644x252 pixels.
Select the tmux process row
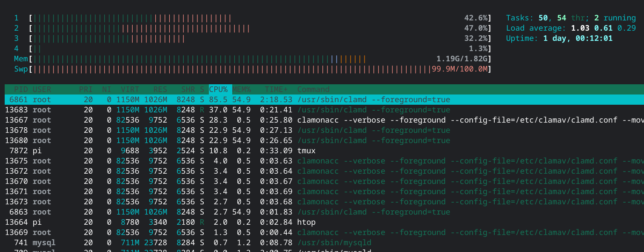[170, 150]
